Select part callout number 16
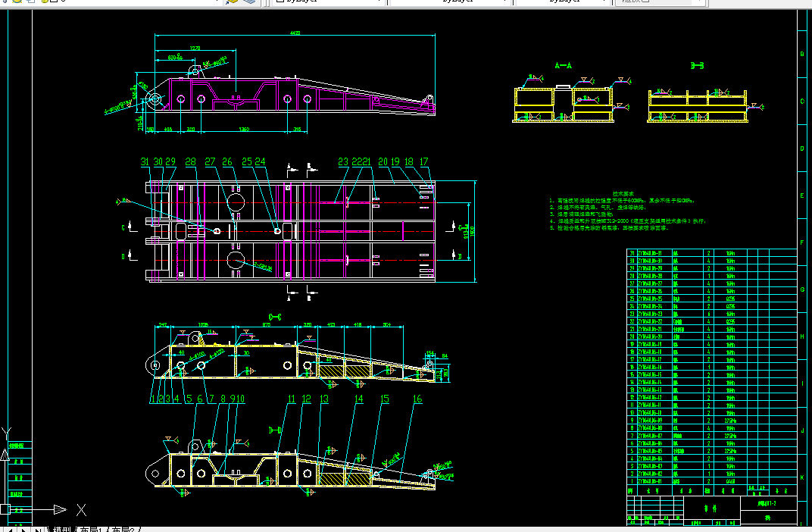The width and height of the screenshot is (812, 532). (417, 399)
